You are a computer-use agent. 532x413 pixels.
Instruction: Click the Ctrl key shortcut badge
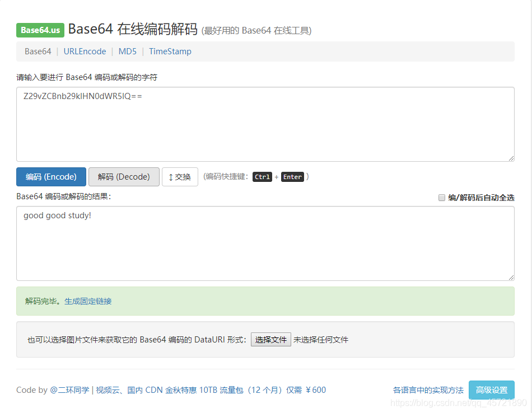point(262,177)
